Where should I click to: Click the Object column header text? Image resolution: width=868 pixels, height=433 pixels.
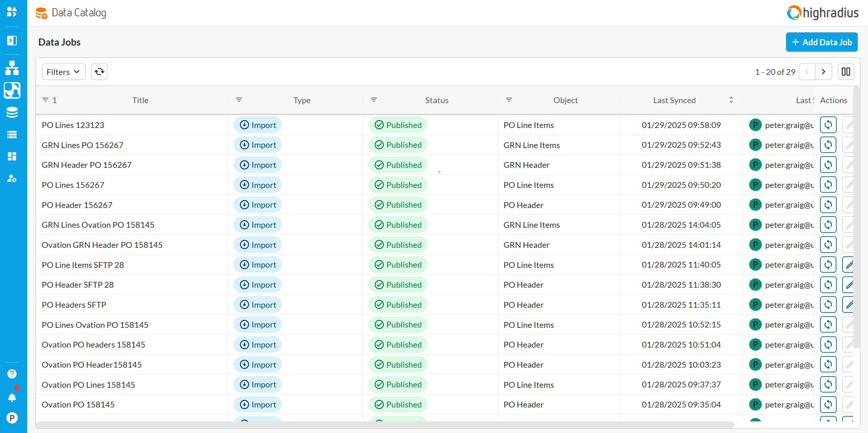coord(565,100)
